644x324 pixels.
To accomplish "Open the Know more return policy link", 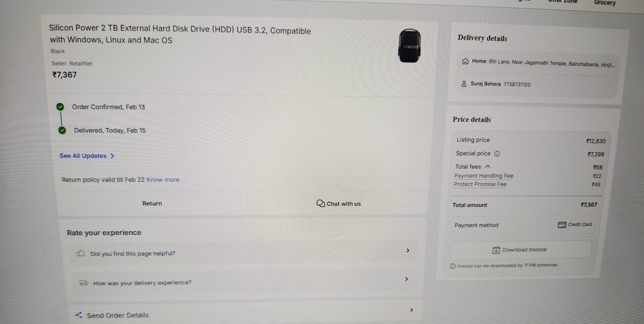I will [x=163, y=180].
